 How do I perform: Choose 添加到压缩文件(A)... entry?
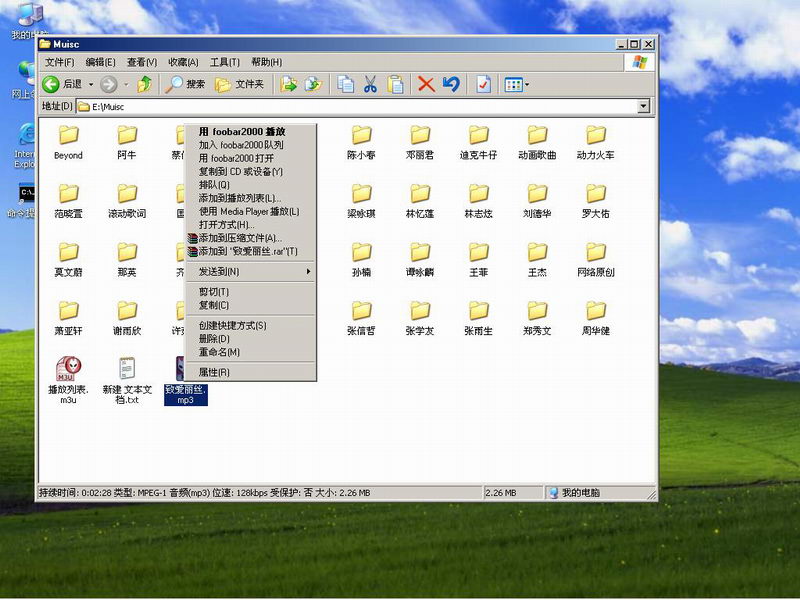[250, 238]
